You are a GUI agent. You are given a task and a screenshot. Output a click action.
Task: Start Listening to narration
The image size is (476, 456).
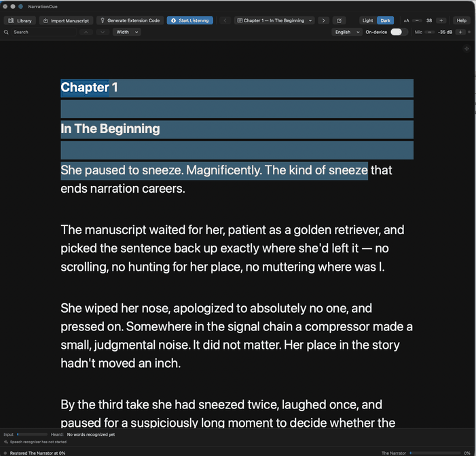point(189,20)
